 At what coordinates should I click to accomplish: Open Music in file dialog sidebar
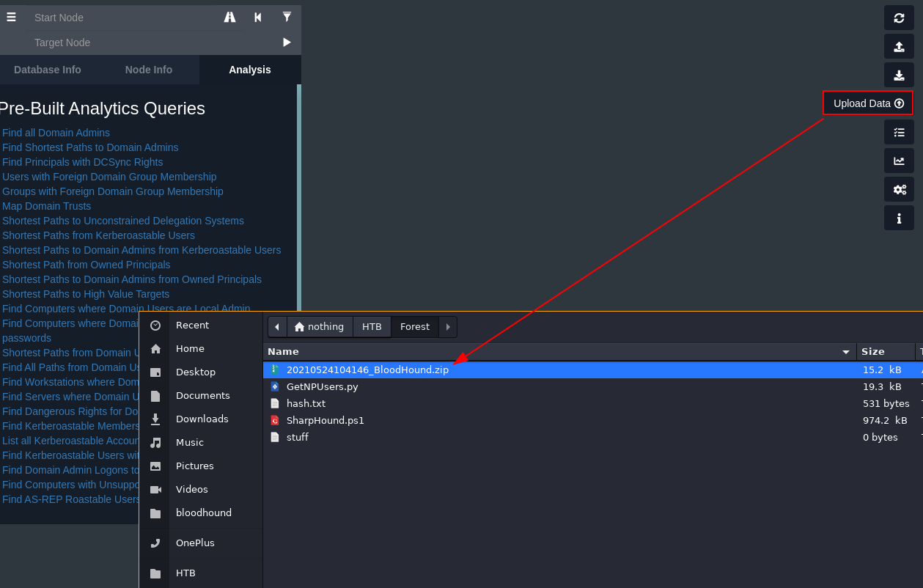pyautogui.click(x=201, y=442)
